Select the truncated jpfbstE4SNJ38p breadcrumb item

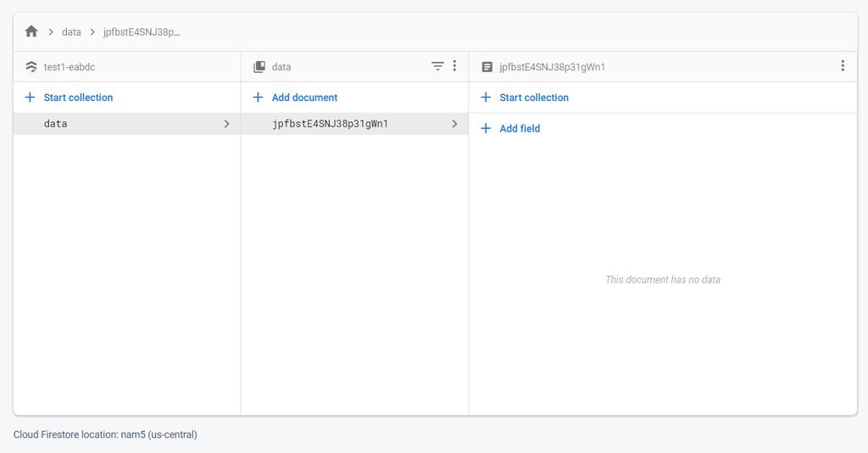pyautogui.click(x=142, y=32)
